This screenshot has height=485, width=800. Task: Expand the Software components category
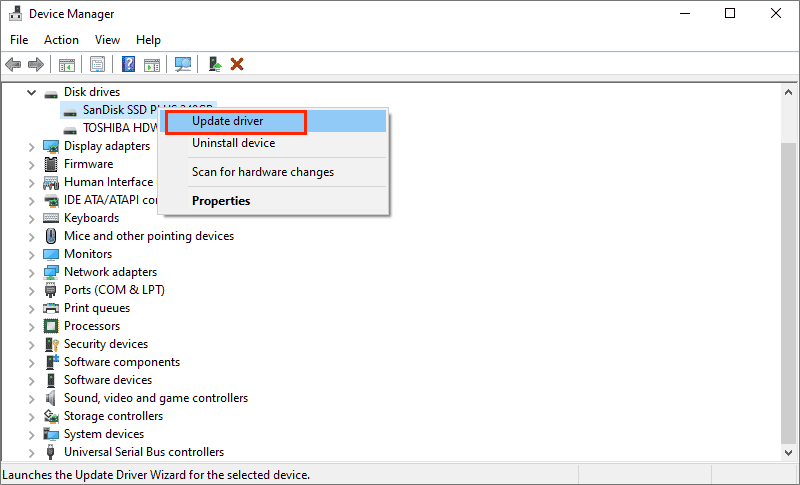click(x=32, y=363)
